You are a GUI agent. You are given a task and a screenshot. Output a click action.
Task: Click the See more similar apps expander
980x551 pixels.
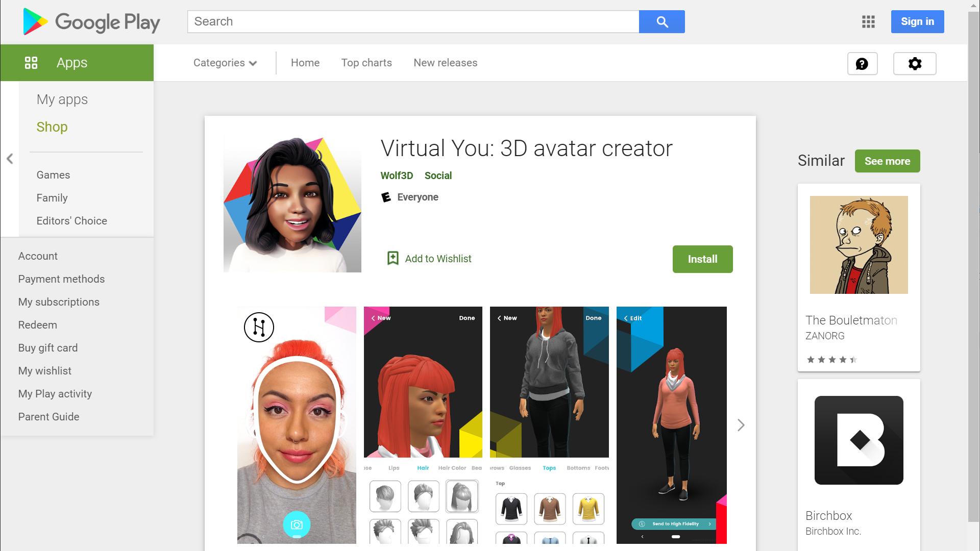pos(888,161)
